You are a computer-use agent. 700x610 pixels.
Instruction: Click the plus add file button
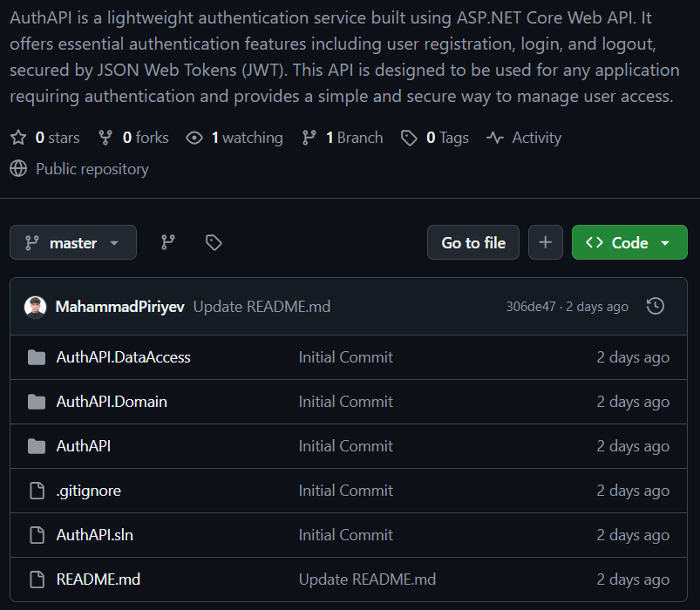tap(546, 243)
